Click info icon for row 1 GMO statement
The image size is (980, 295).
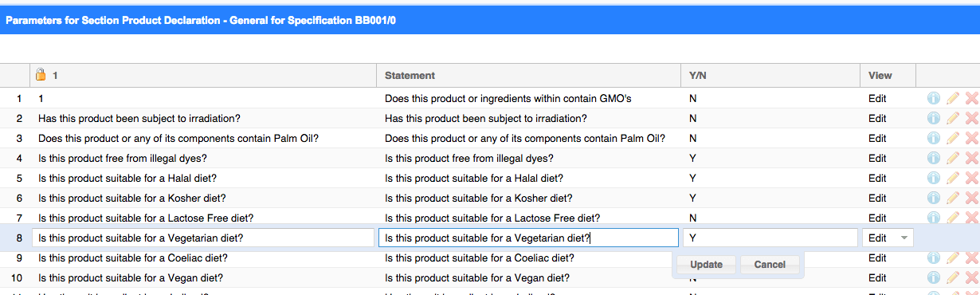point(934,98)
